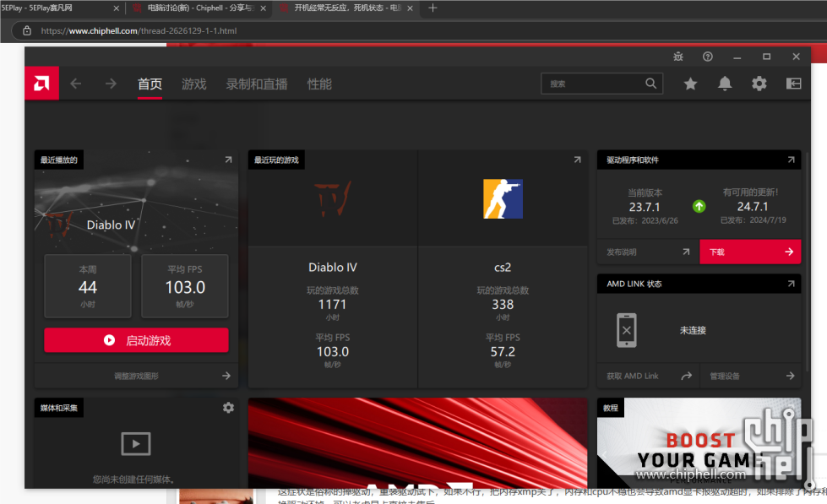Expand the 最近播放的 panel arrow
Image resolution: width=827 pixels, height=504 pixels.
pyautogui.click(x=228, y=160)
